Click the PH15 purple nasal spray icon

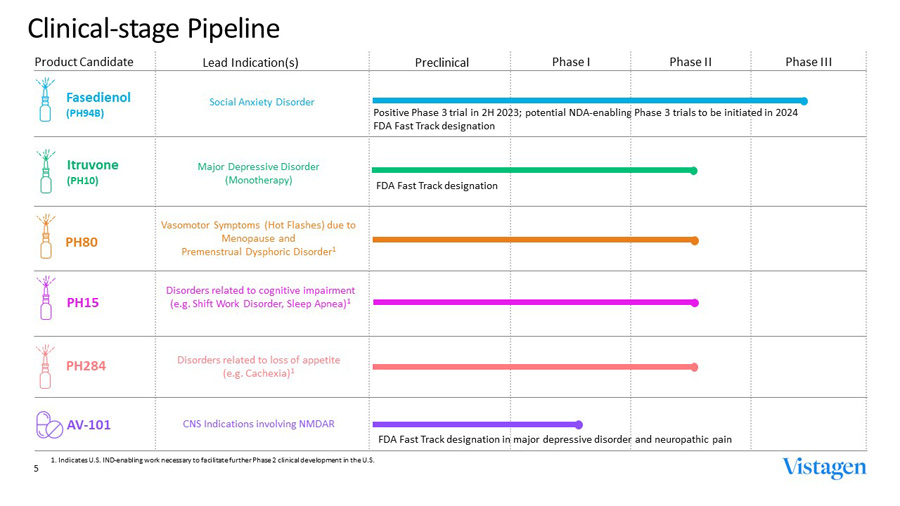45,298
